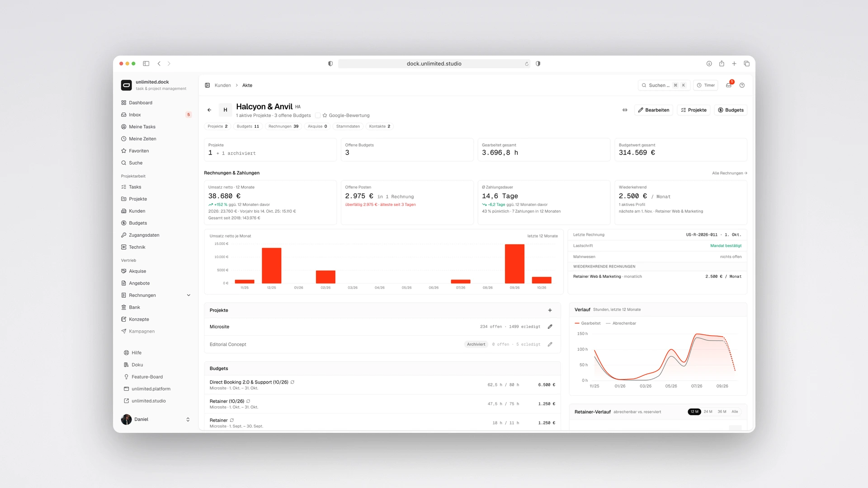Open the Microsite project row
The height and width of the screenshot is (488, 868).
382,327
